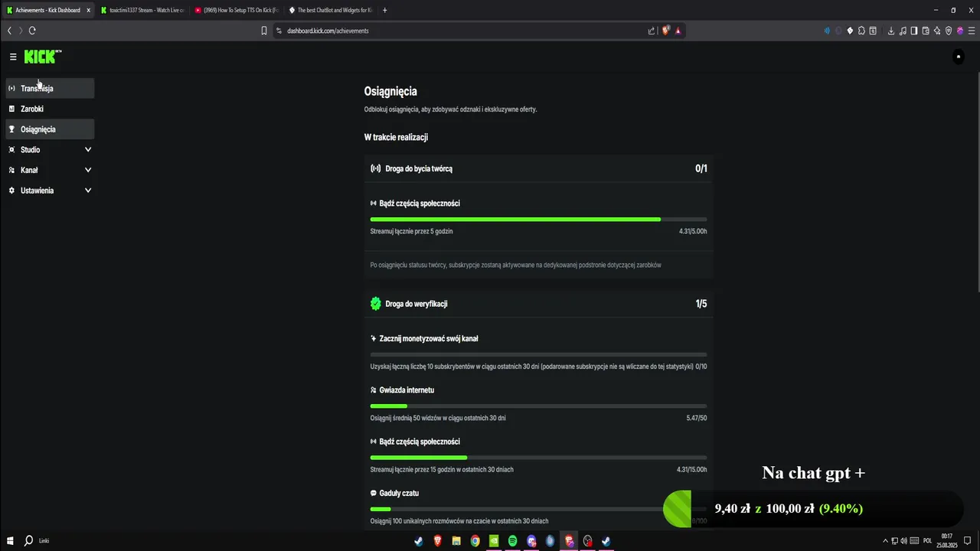Open Chrome from the taskbar
Image resolution: width=980 pixels, height=551 pixels.
475,541
